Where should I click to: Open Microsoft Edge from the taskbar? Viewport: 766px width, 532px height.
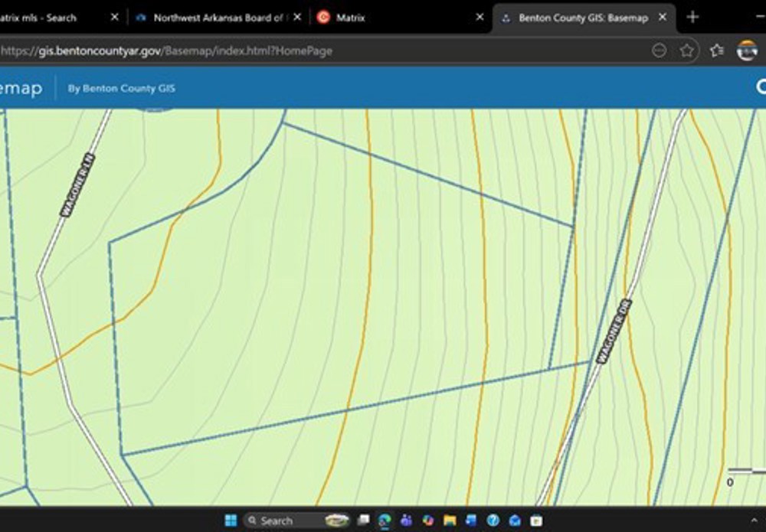pyautogui.click(x=385, y=521)
